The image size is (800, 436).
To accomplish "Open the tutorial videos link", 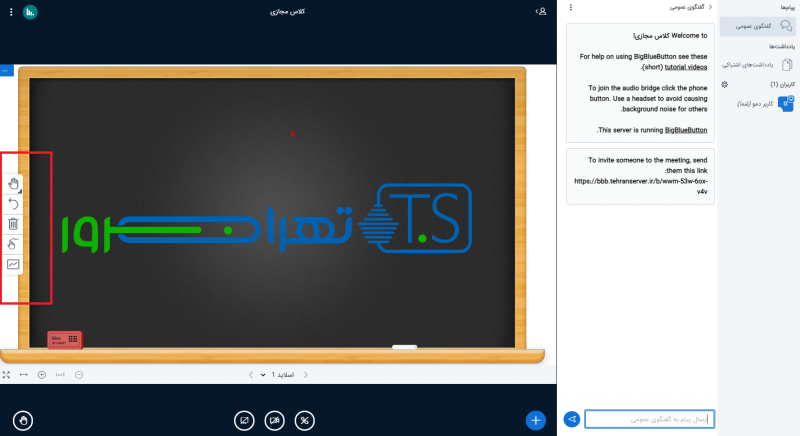I will click(686, 65).
